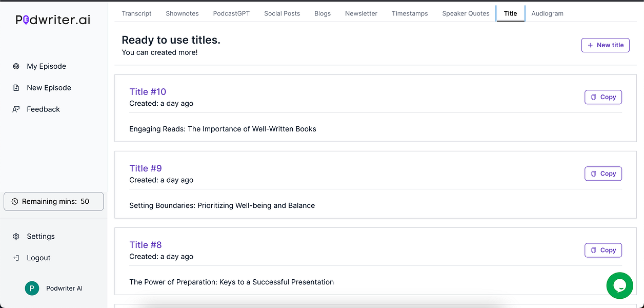Image resolution: width=644 pixels, height=308 pixels.
Task: Copy Title #8 text
Action: point(603,250)
